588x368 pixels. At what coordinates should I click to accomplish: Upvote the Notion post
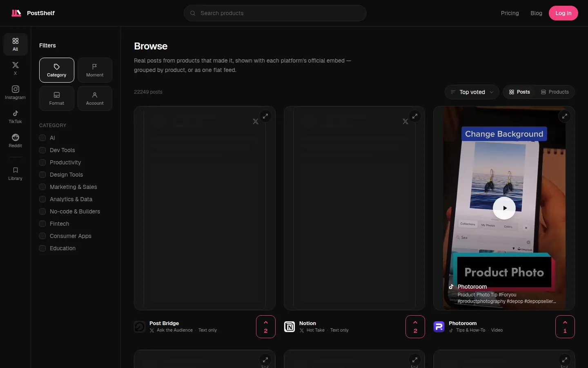pyautogui.click(x=415, y=327)
